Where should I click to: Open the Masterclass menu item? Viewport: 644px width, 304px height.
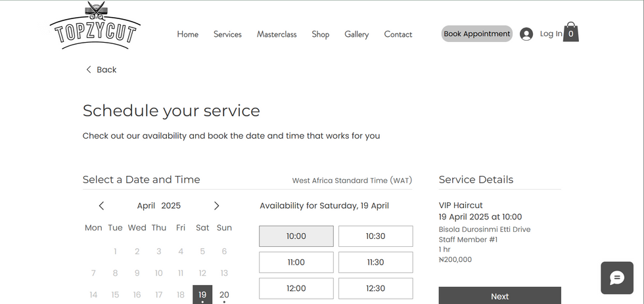(x=277, y=34)
